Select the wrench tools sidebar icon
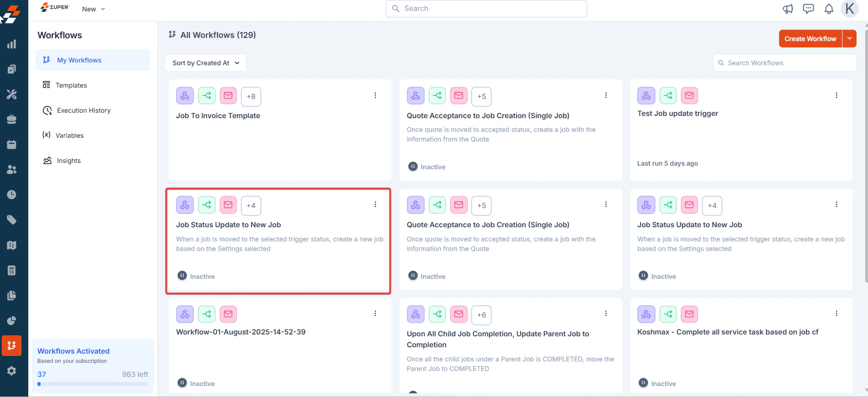 click(12, 94)
